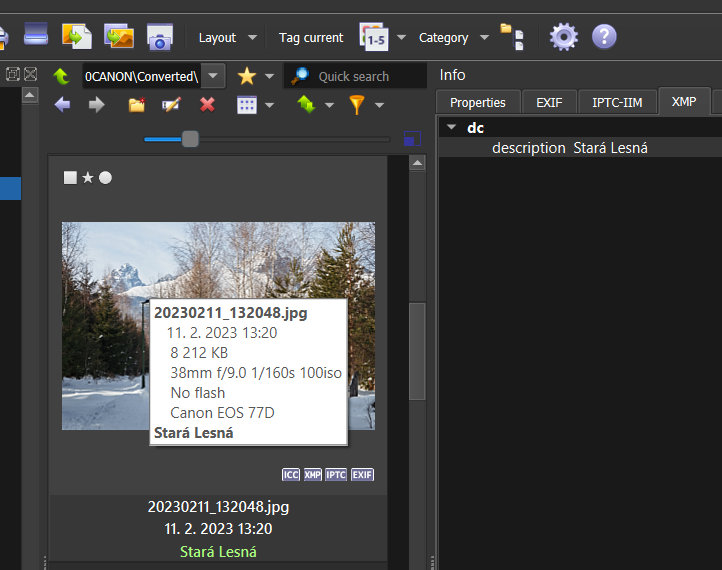Image resolution: width=722 pixels, height=570 pixels.
Task: Click the rename pencil icon
Action: pos(171,105)
